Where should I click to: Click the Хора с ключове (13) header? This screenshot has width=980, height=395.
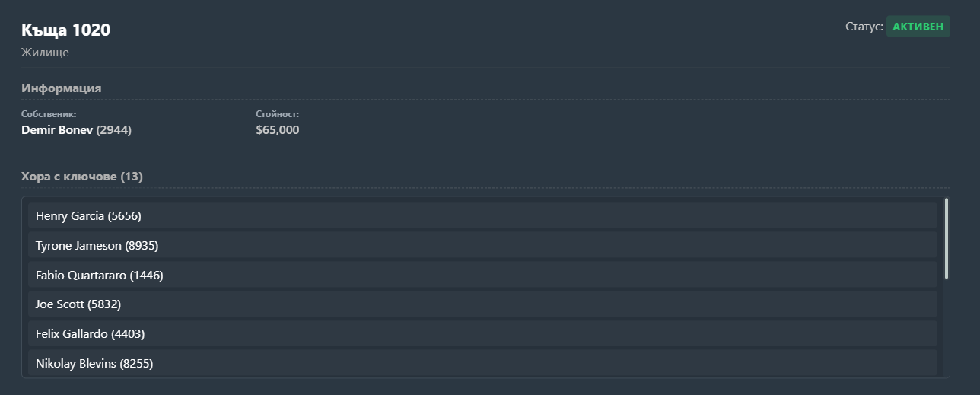click(x=82, y=177)
